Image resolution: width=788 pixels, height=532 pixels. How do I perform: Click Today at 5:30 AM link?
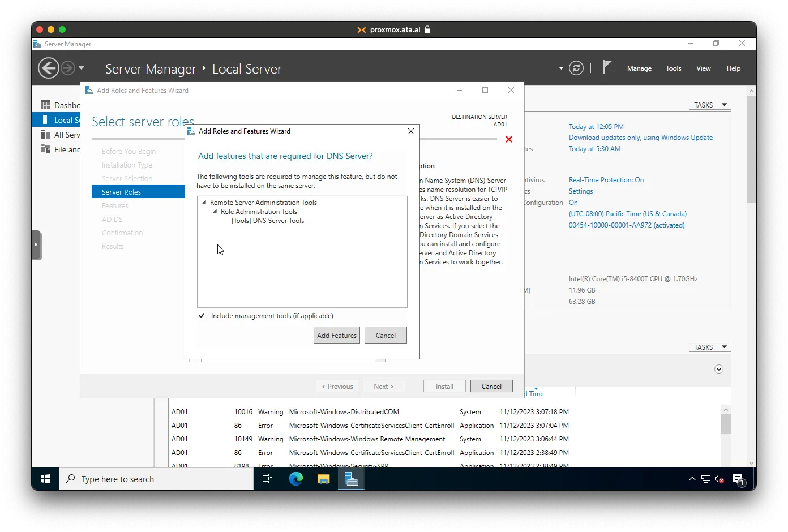pyautogui.click(x=594, y=149)
